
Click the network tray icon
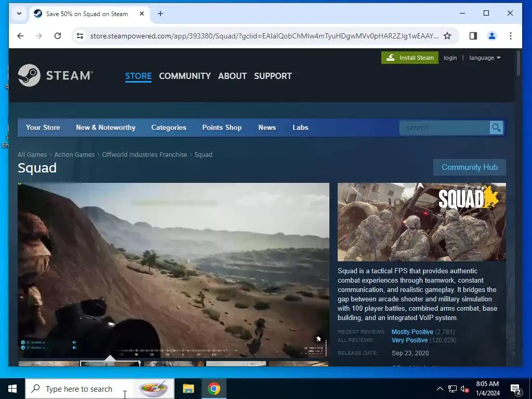coord(453,389)
